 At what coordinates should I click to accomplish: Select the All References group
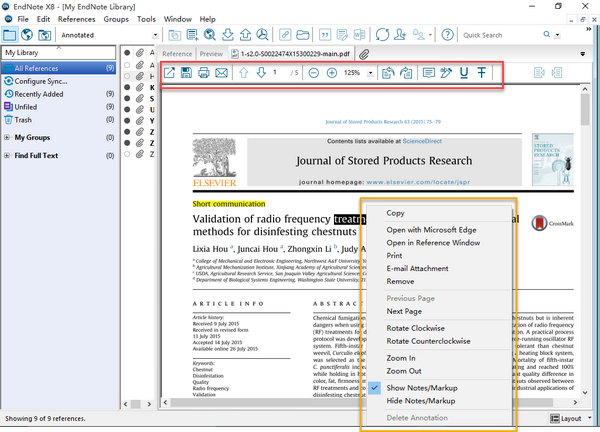(59, 68)
